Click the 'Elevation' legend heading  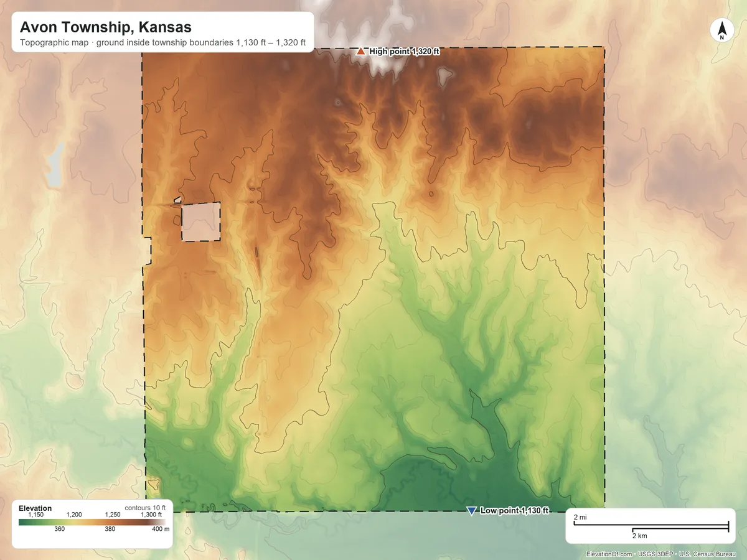pos(35,508)
